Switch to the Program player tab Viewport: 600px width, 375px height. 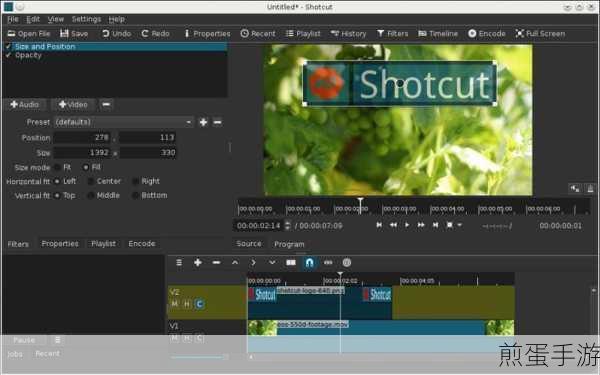click(289, 244)
